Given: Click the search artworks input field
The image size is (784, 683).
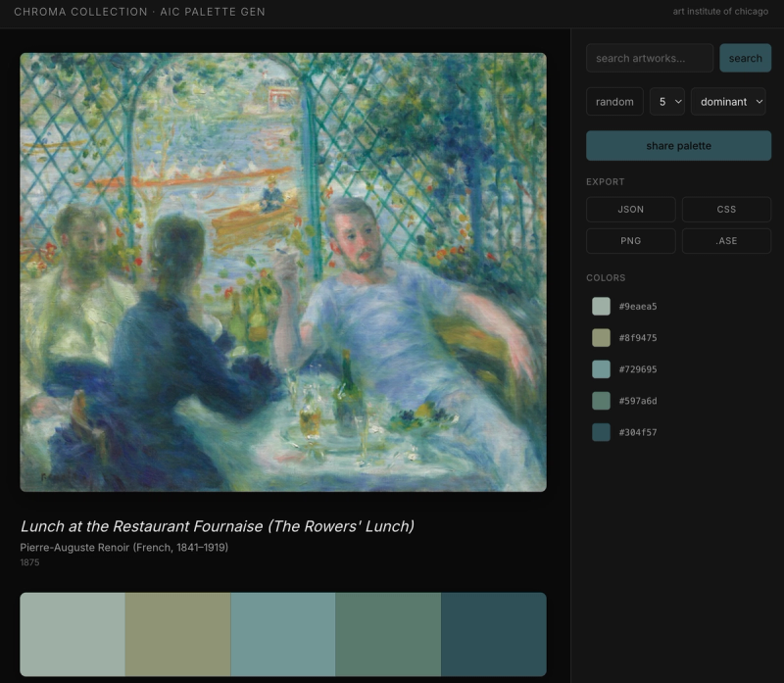Looking at the screenshot, I should (649, 58).
